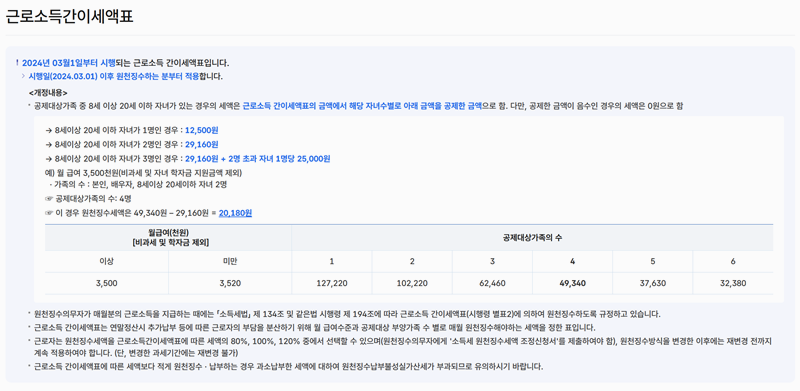Click the paragraph about 원천징수납부불성실가산세
The width and height of the screenshot is (800, 391).
(288, 366)
